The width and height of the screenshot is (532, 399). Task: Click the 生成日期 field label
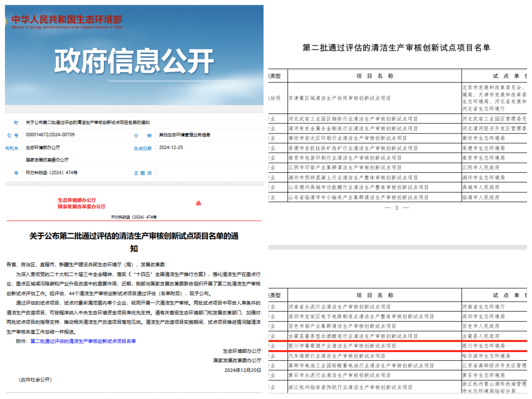point(143,148)
